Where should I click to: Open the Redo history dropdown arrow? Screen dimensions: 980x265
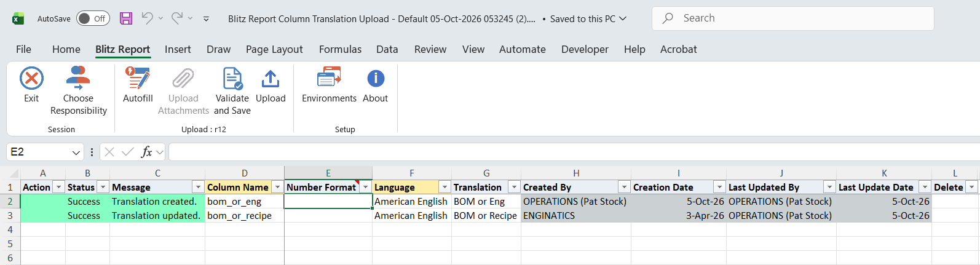[191, 18]
